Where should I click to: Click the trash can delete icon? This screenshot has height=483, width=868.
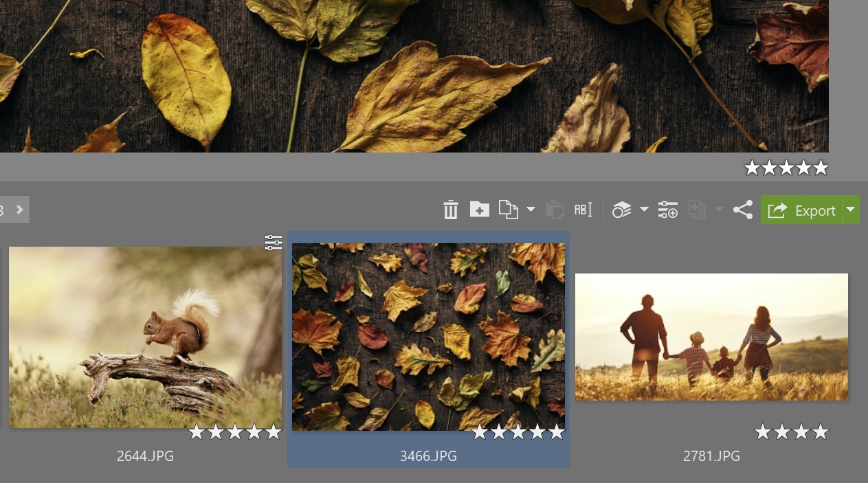[451, 210]
